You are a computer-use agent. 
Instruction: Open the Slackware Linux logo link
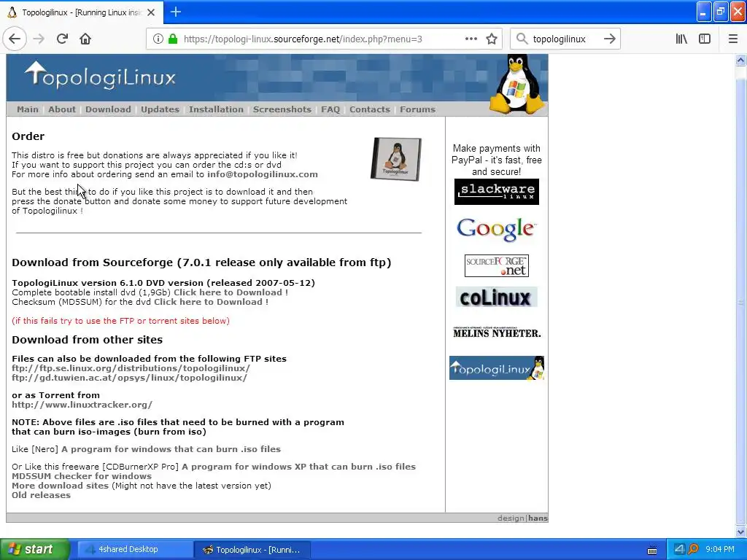[496, 192]
